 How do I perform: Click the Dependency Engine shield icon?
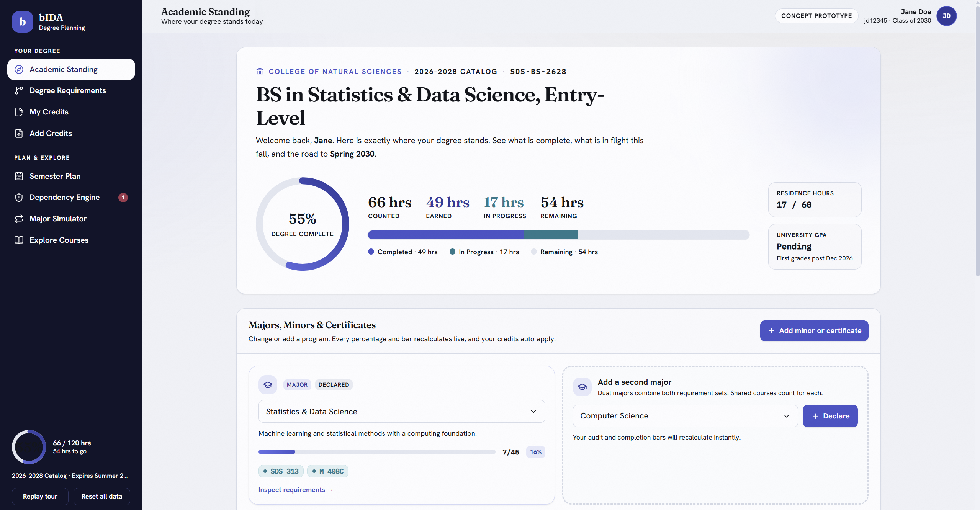(19, 198)
